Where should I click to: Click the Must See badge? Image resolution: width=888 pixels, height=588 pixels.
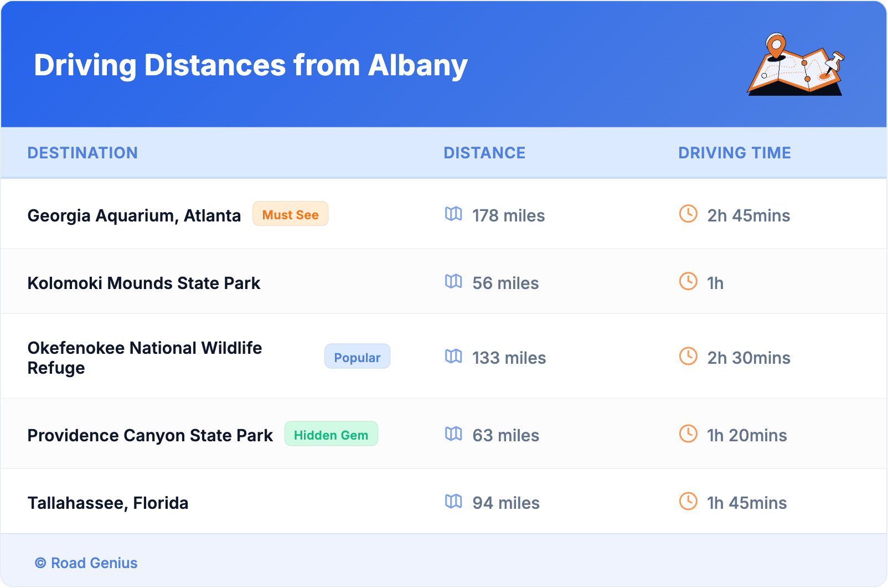(290, 214)
